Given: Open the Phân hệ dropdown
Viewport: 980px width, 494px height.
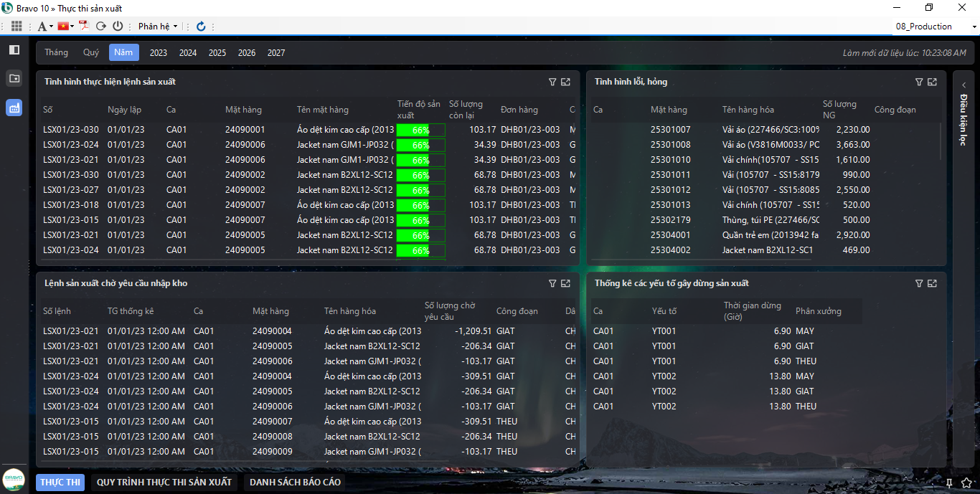Looking at the screenshot, I should coord(157,27).
